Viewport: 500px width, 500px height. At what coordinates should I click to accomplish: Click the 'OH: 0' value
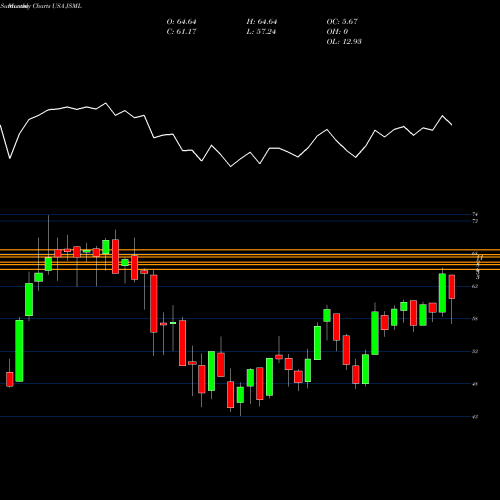pyautogui.click(x=337, y=32)
